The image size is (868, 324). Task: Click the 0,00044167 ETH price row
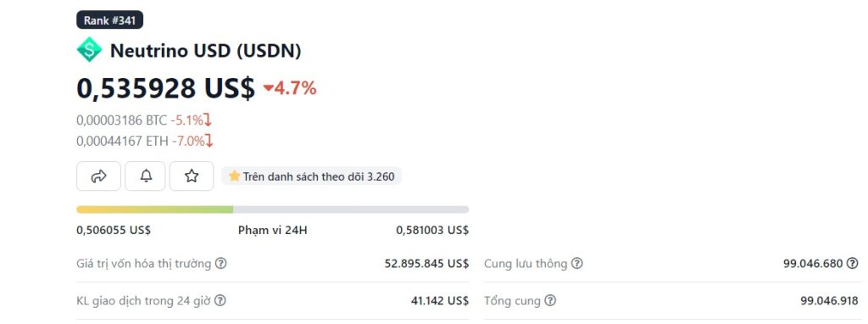(145, 141)
